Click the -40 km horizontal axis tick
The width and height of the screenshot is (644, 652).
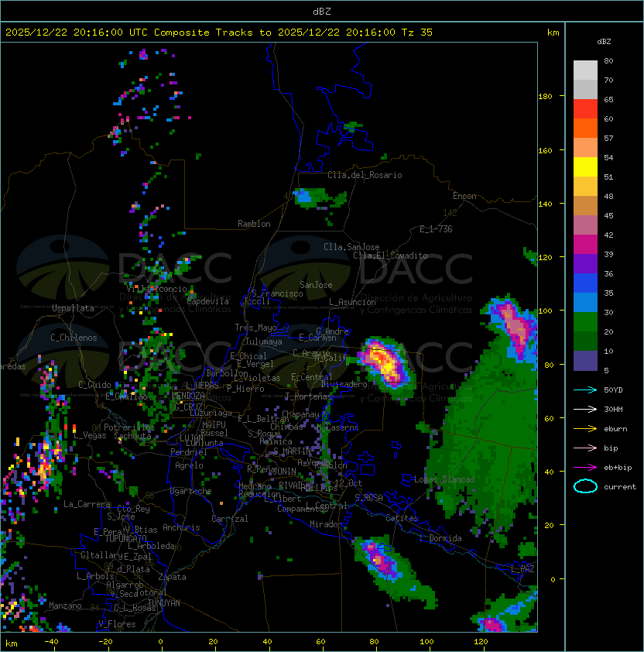pos(51,642)
